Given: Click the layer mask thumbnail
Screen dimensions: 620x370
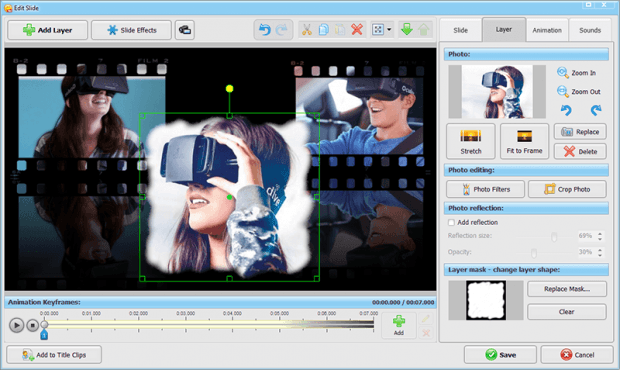Looking at the screenshot, I should [486, 300].
